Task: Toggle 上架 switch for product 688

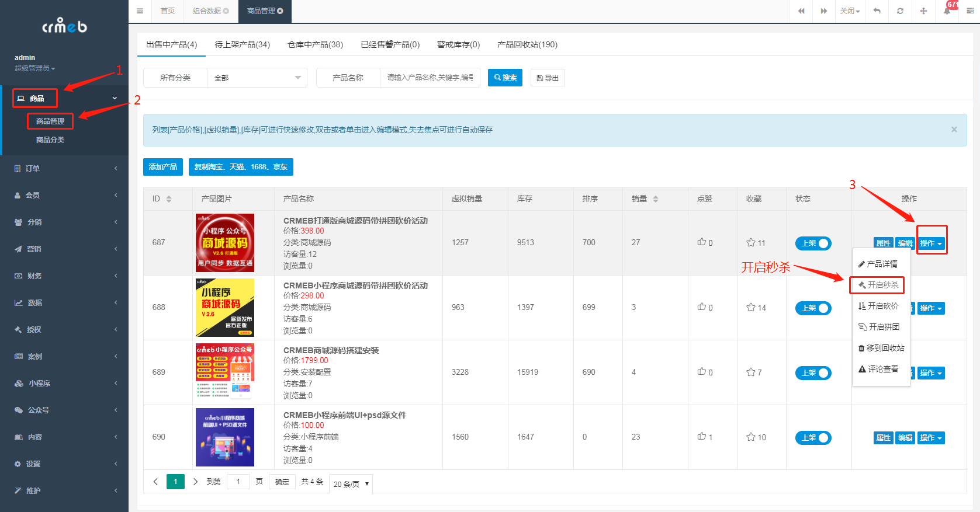Action: pyautogui.click(x=813, y=308)
